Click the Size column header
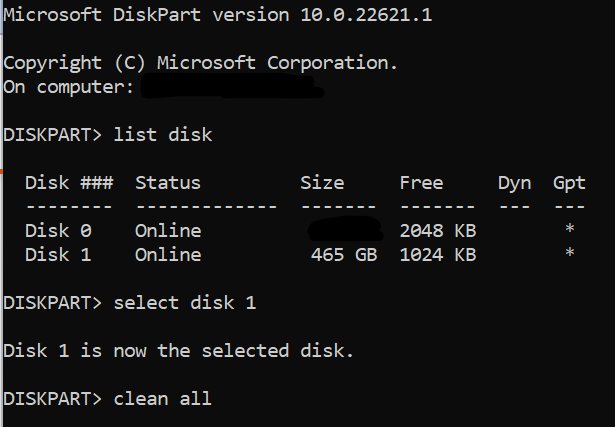The image size is (615, 427). pyautogui.click(x=322, y=183)
